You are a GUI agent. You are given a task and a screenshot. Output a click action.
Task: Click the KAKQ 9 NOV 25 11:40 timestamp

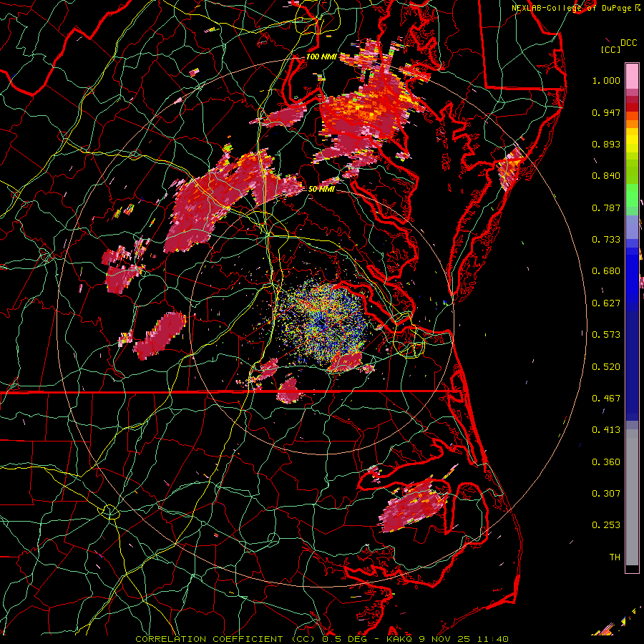pos(447,639)
